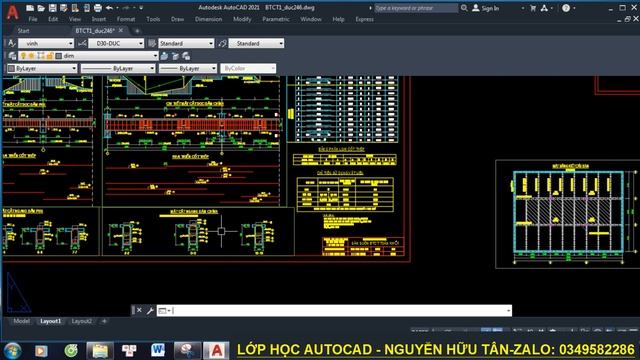Close the BTCT1_duc246 drawing tab

click(x=121, y=31)
